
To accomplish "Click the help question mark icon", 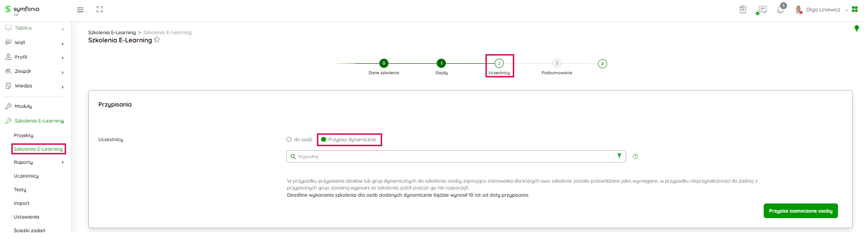I will [635, 157].
